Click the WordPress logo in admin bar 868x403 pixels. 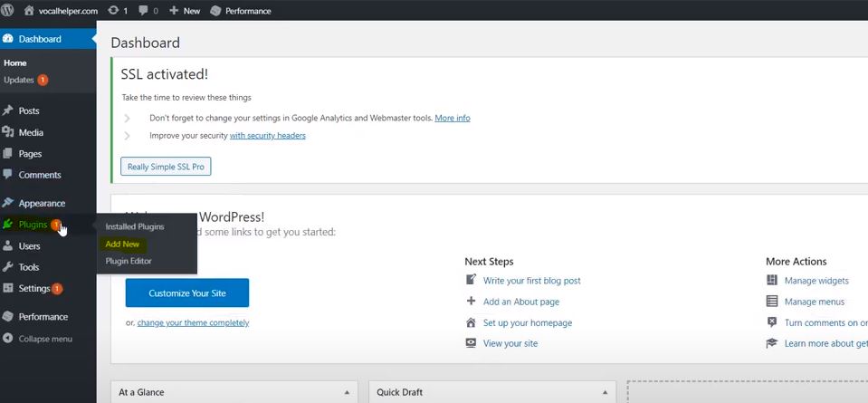7,10
